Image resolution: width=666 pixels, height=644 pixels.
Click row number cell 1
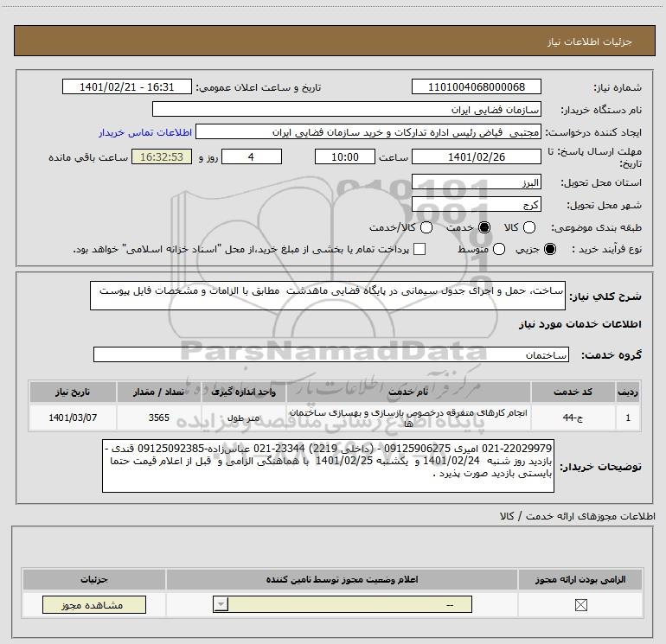pyautogui.click(x=628, y=418)
